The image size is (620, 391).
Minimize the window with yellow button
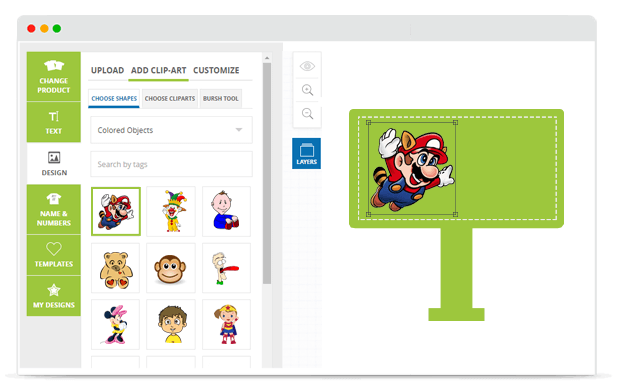(x=44, y=28)
